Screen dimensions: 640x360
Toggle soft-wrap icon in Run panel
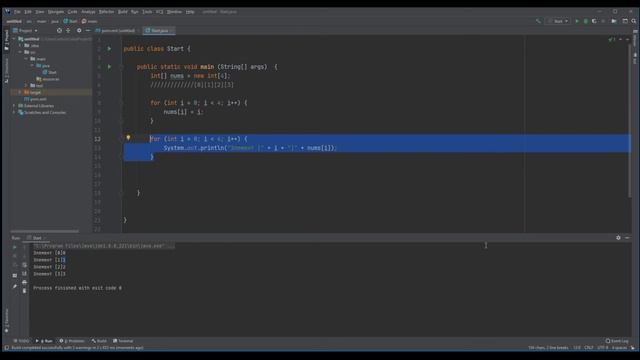pos(24,265)
